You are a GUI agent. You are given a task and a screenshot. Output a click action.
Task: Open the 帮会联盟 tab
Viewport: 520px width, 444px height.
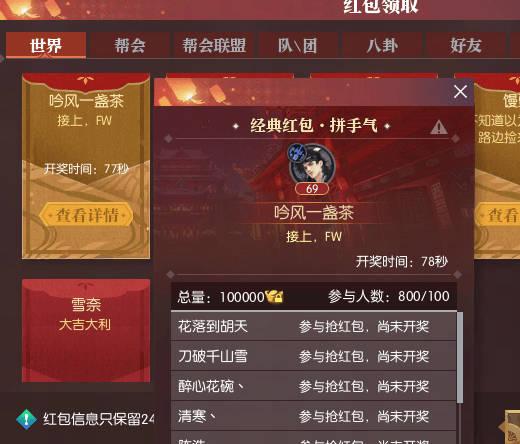214,45
